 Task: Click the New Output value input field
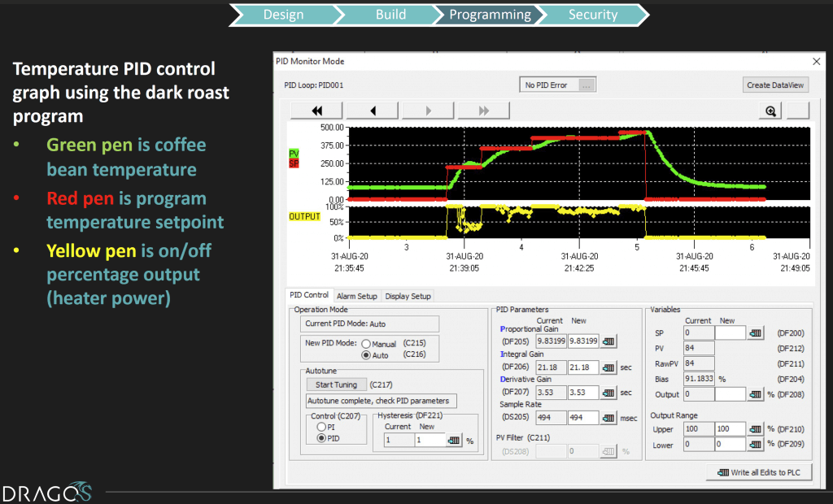pos(730,393)
